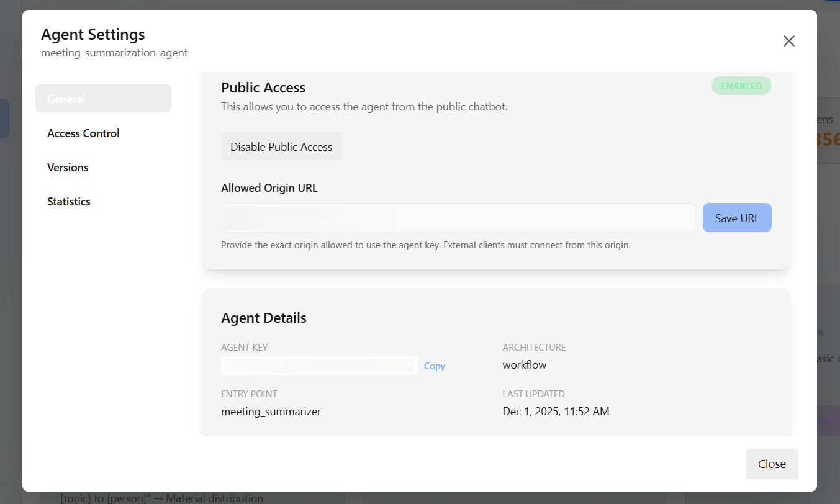Click the Agent Settings title
Viewport: 840px width, 504px height.
pyautogui.click(x=93, y=34)
